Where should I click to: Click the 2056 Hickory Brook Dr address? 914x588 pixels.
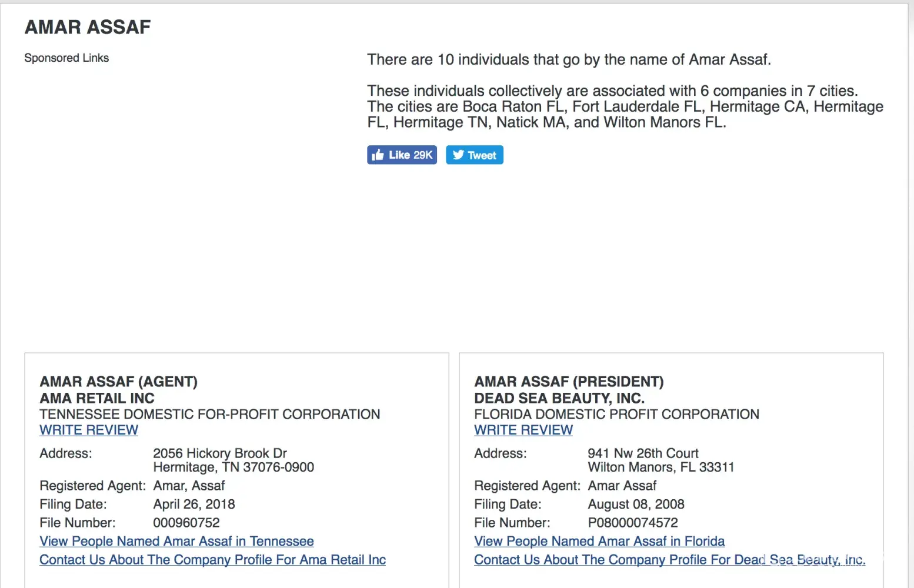pos(220,453)
